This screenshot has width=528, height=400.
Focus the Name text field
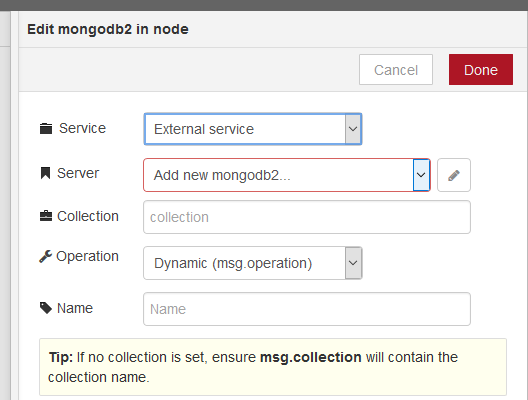coord(307,309)
